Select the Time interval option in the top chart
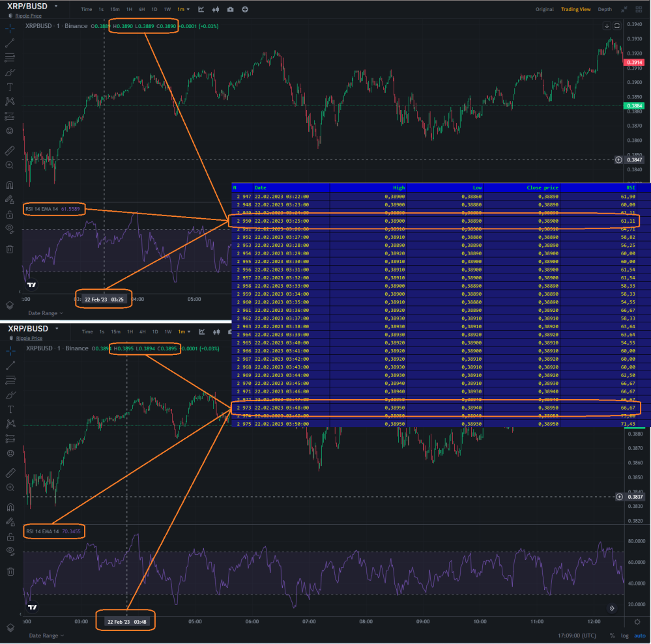The width and height of the screenshot is (651, 644). tap(87, 9)
